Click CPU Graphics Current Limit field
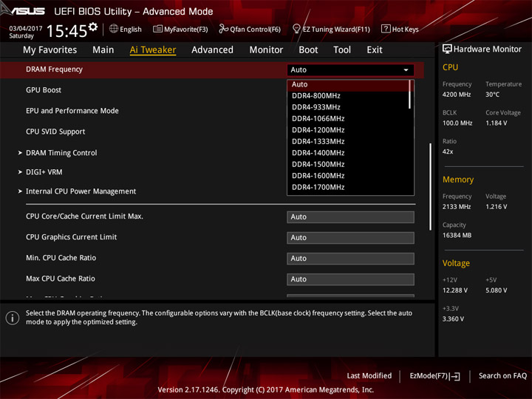 click(350, 238)
